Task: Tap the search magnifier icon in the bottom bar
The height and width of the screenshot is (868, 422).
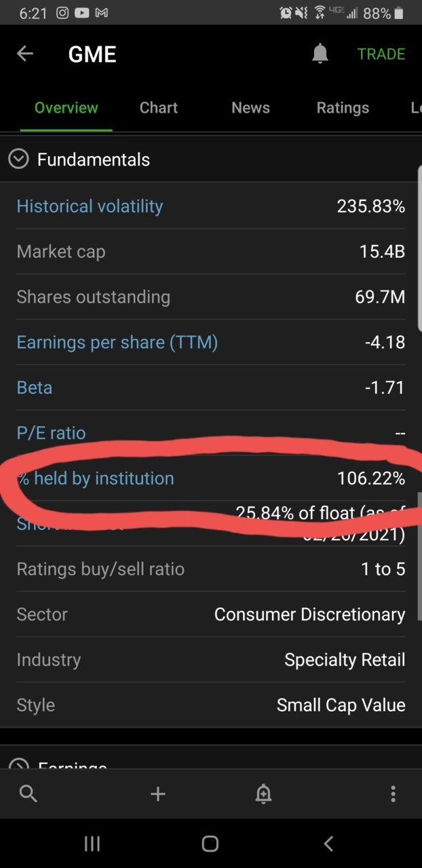Action: [x=28, y=793]
